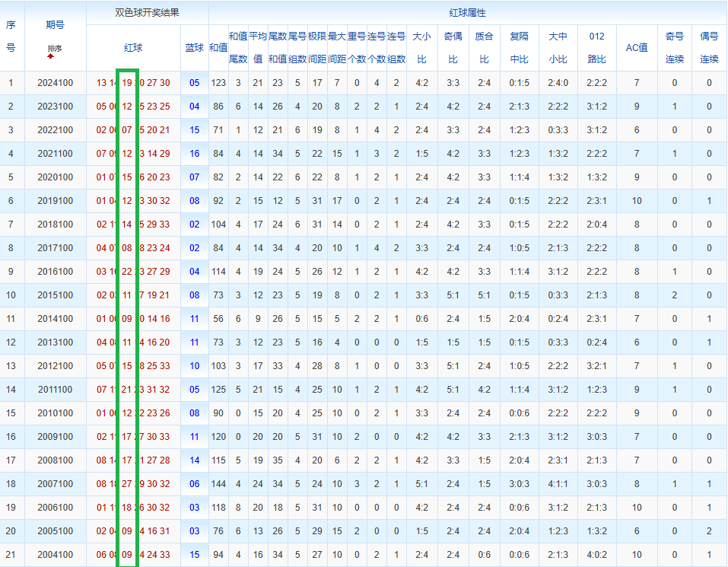Click the 红球 column header
Image resolution: width=728 pixels, height=567 pixels.
coord(133,48)
